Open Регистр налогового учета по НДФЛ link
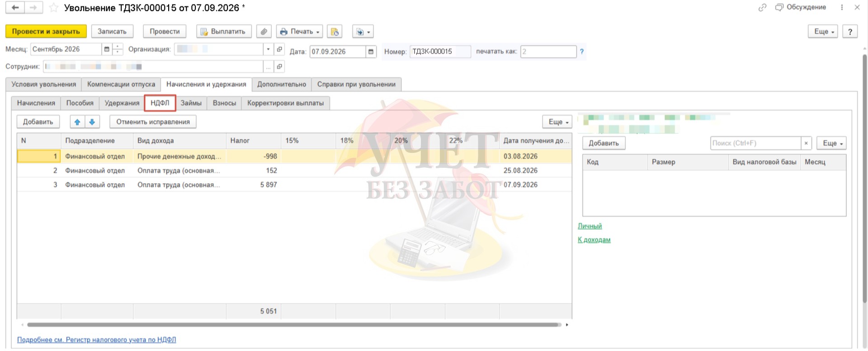Viewport: 868px width, 351px height. coord(97,340)
